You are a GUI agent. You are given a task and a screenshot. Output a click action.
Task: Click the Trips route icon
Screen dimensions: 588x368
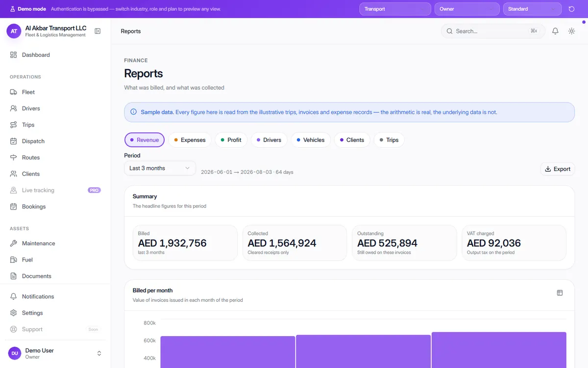click(x=14, y=125)
